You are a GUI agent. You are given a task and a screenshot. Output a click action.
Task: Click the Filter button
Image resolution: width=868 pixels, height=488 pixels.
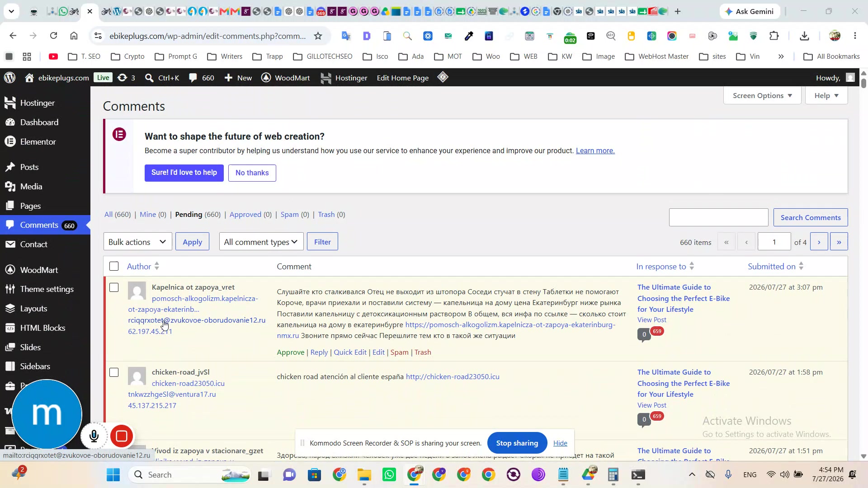pyautogui.click(x=322, y=242)
